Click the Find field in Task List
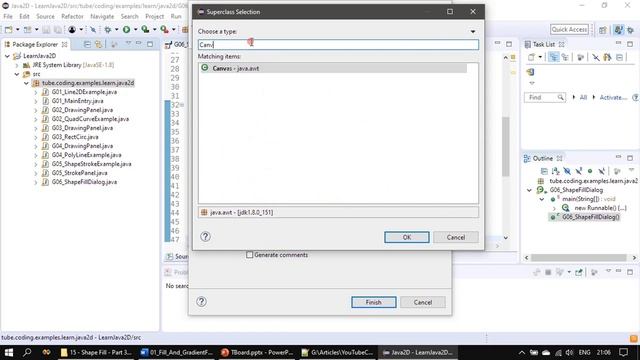 click(544, 97)
